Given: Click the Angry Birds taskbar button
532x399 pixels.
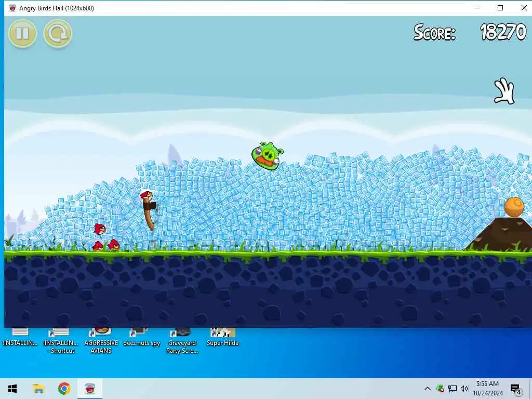Looking at the screenshot, I should pos(89,389).
